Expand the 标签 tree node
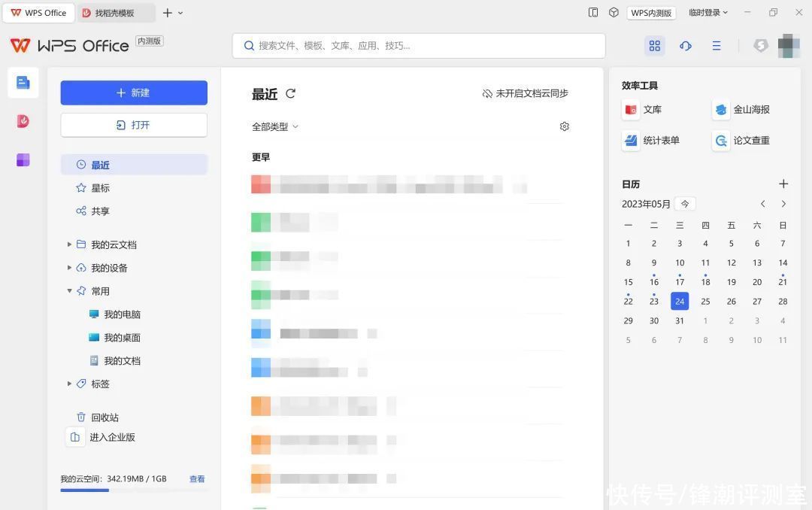 (x=69, y=384)
